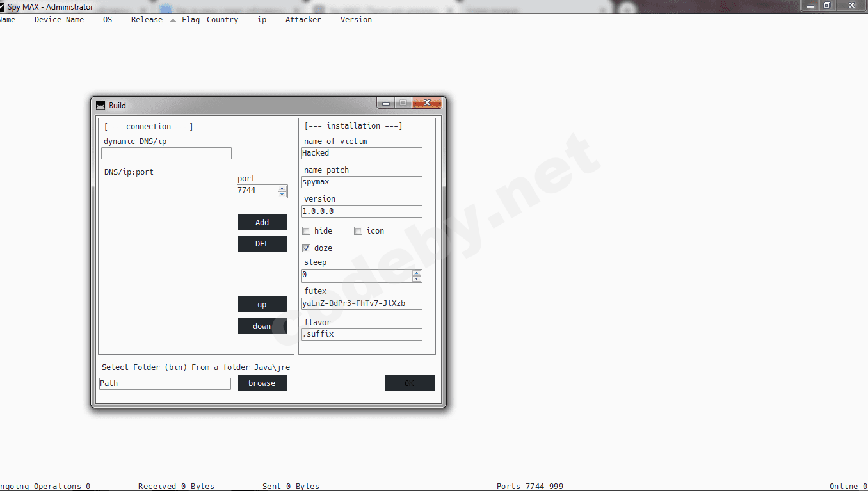Close the Build dialog
868x491 pixels.
click(x=427, y=102)
